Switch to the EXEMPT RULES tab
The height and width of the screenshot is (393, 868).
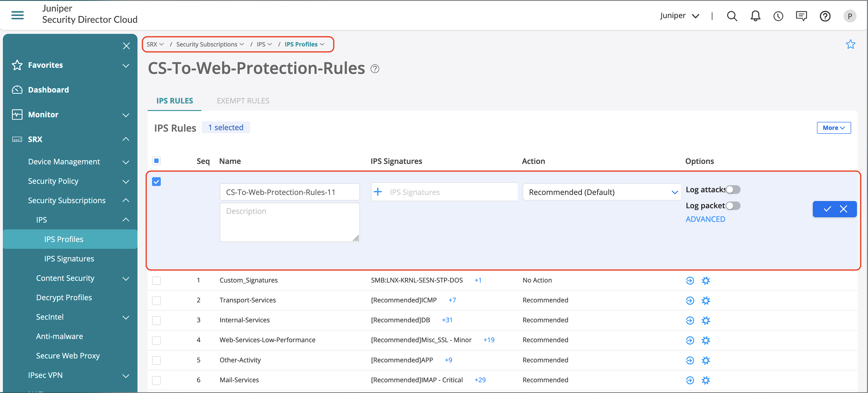[x=243, y=101]
